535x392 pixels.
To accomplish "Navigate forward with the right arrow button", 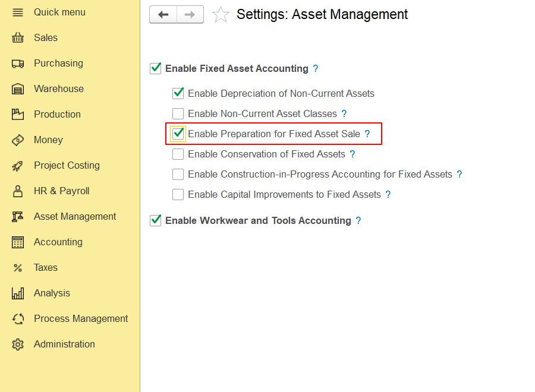I will pos(190,14).
